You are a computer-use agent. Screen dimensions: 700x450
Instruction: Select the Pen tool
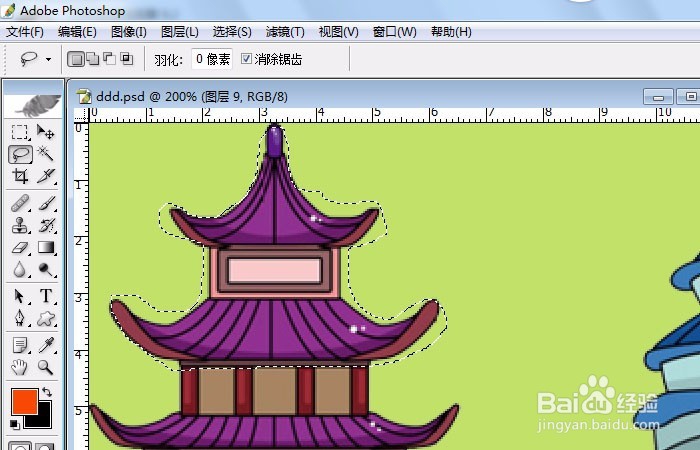20,318
